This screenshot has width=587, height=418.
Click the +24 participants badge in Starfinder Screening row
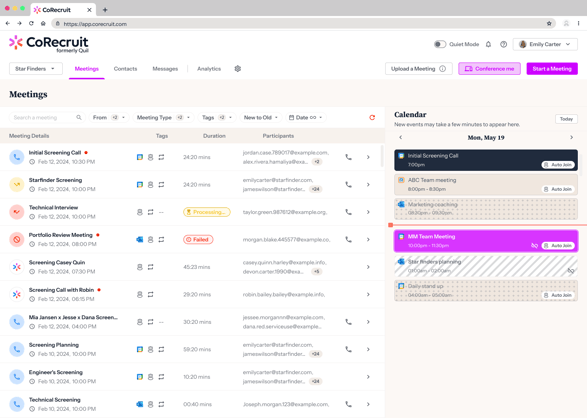point(316,189)
